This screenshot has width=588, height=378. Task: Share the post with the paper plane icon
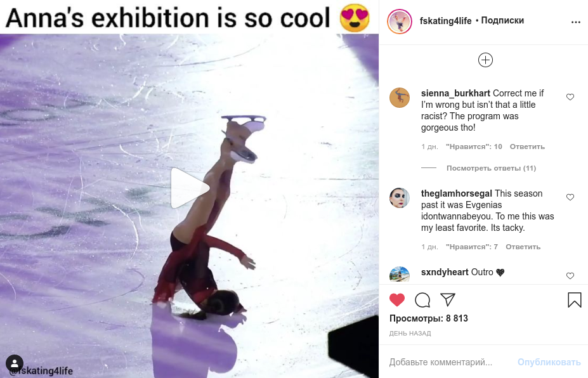coord(448,300)
